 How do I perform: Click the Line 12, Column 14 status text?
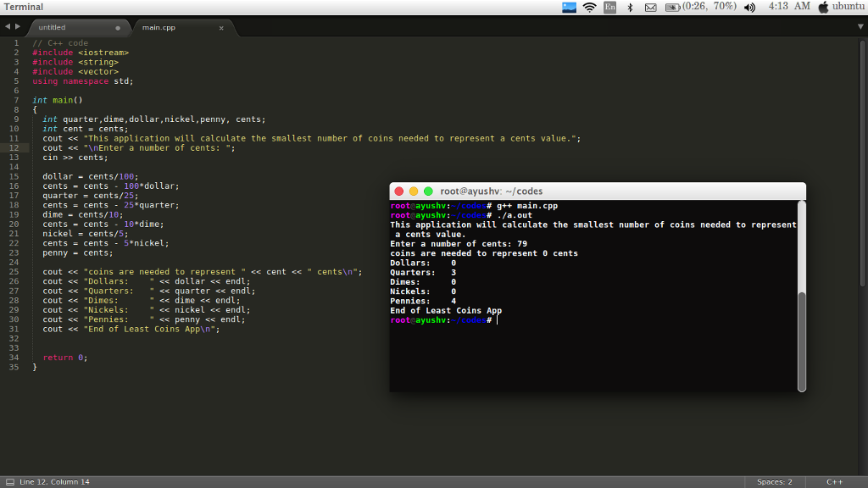point(54,482)
